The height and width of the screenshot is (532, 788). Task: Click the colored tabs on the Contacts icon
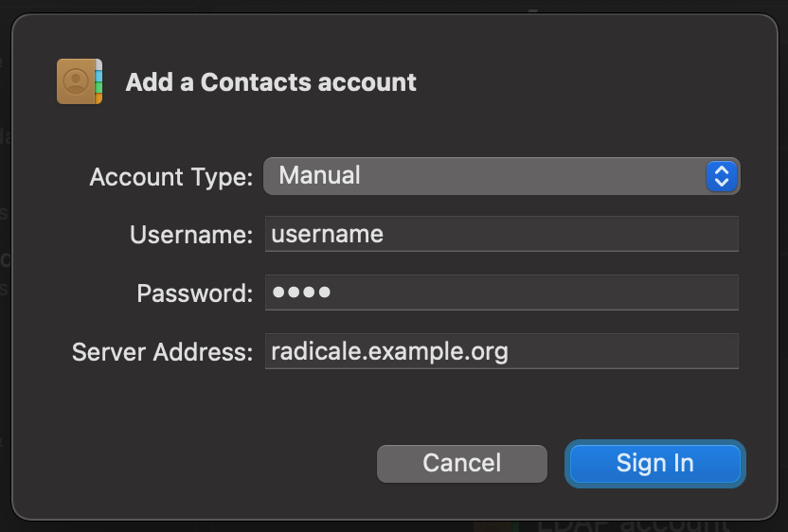[x=98, y=81]
